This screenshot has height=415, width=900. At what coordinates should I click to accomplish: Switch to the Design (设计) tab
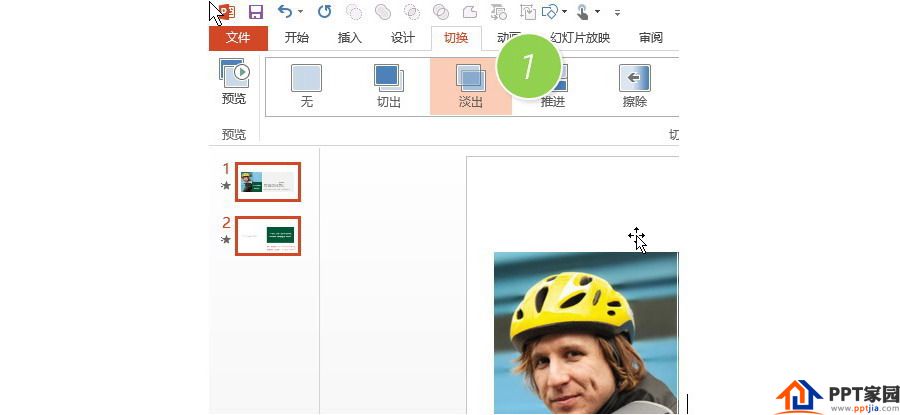(x=402, y=38)
